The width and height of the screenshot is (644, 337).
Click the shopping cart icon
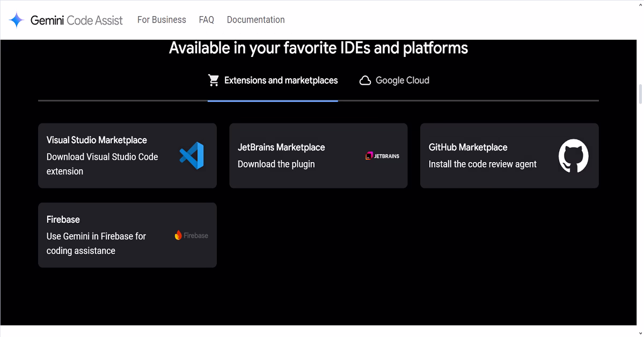coord(214,80)
